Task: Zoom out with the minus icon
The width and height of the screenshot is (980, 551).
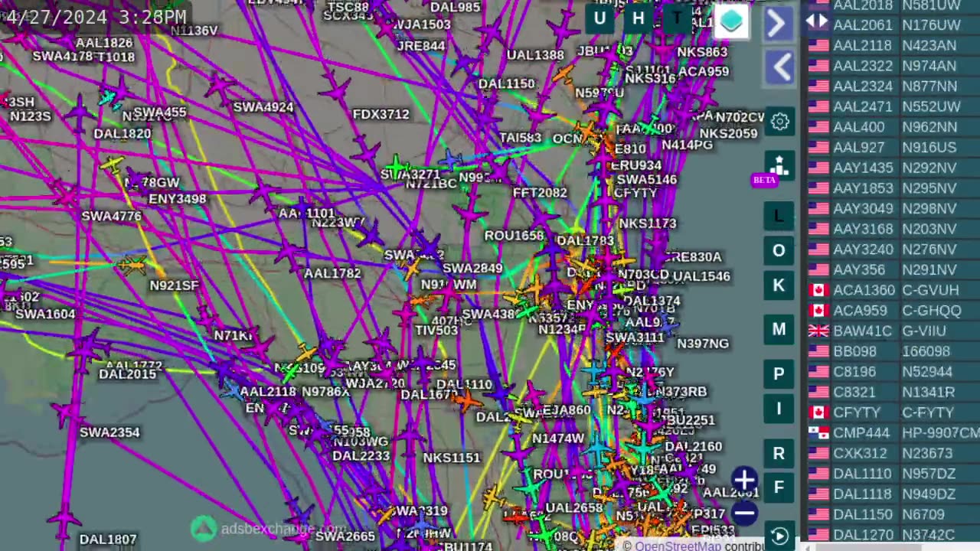Action: pos(744,513)
